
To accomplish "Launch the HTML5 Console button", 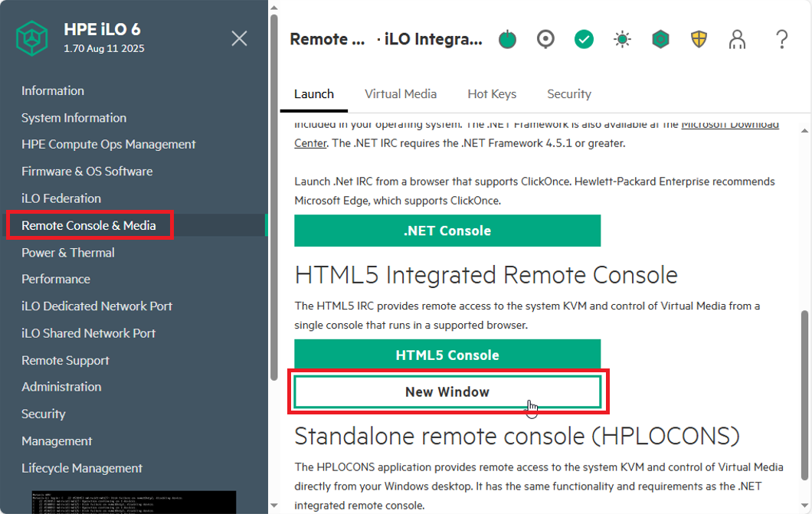I will click(447, 355).
